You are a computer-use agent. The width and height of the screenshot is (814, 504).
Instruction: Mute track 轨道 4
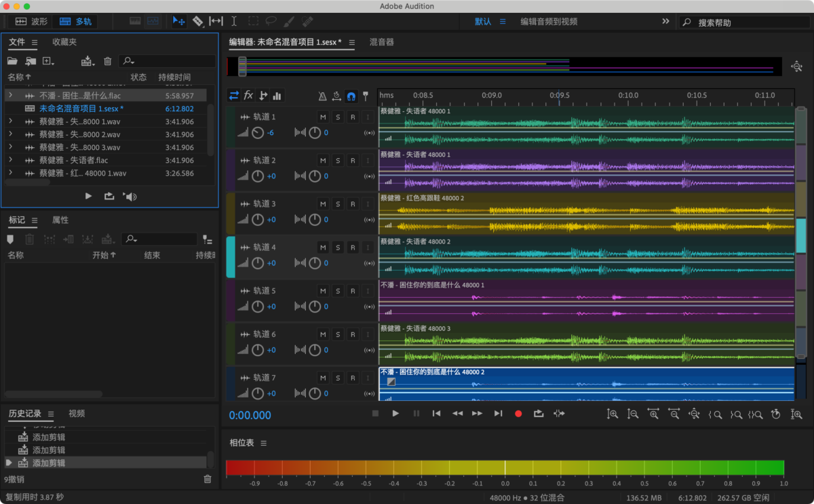tap(323, 247)
